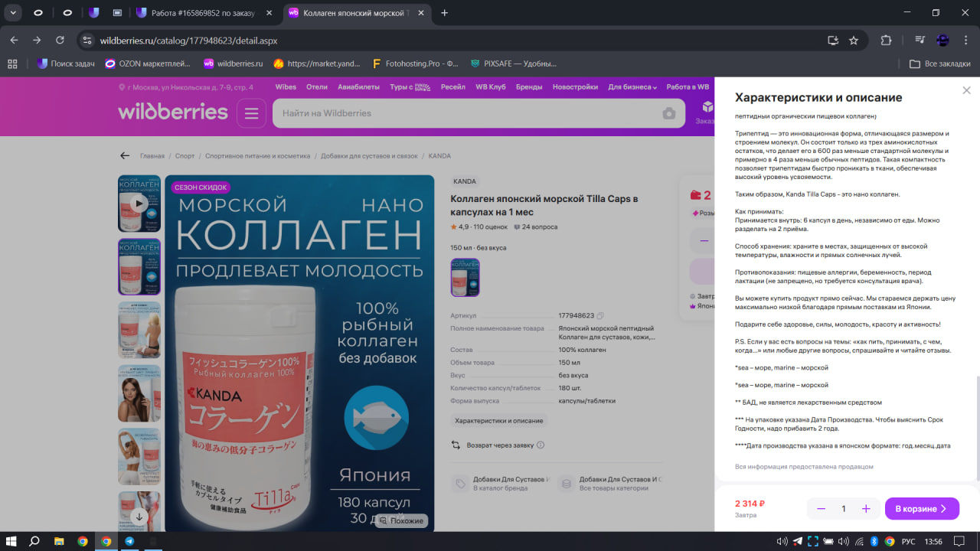Open the Работа в WB link
Screen dimensions: 980x551
pyautogui.click(x=688, y=87)
